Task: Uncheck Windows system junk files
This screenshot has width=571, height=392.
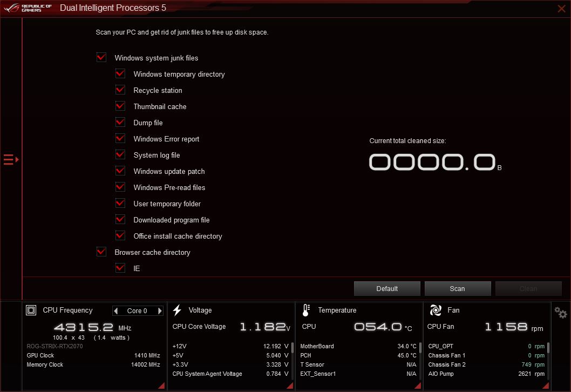Action: tap(101, 57)
